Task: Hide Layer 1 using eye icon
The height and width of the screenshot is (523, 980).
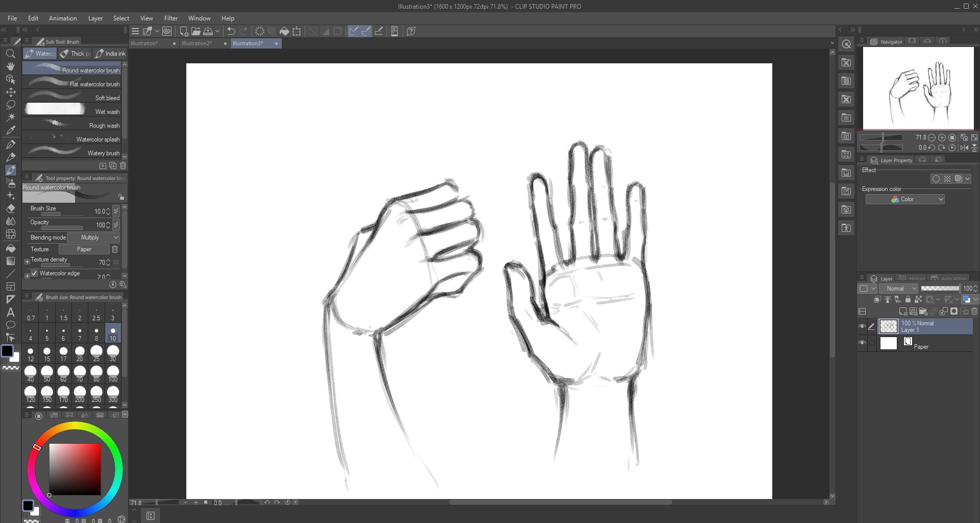Action: (862, 326)
